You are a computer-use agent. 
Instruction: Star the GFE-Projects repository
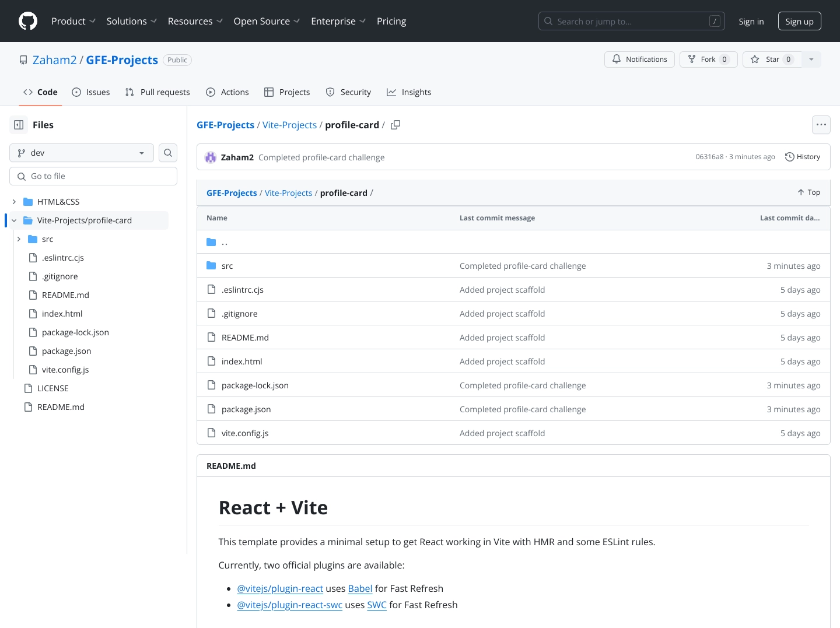(x=772, y=59)
